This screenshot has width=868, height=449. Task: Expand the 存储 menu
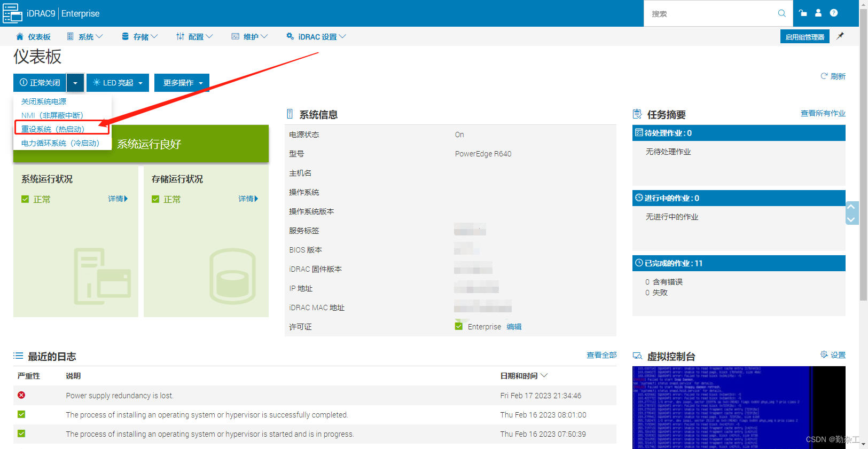pos(140,36)
